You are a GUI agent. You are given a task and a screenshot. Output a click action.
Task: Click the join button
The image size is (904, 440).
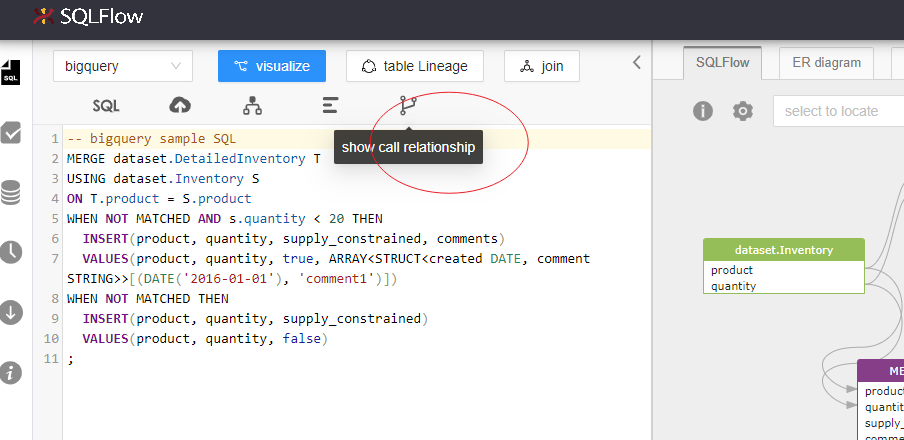[542, 66]
